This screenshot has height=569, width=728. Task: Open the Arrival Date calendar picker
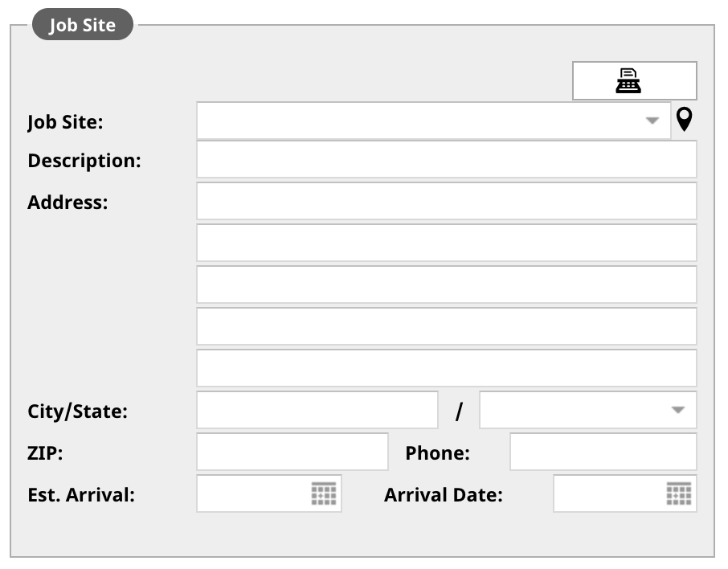pyautogui.click(x=679, y=493)
